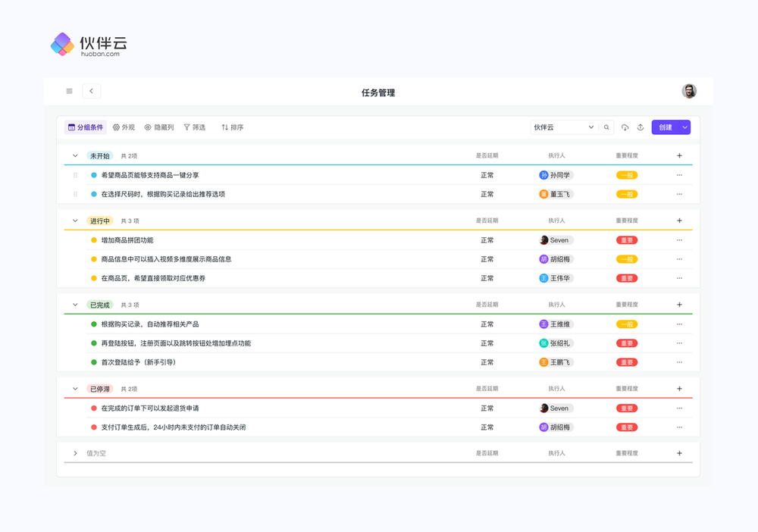758x532 pixels.
Task: Toggle 隐藏列 column visibility option
Action: point(159,127)
